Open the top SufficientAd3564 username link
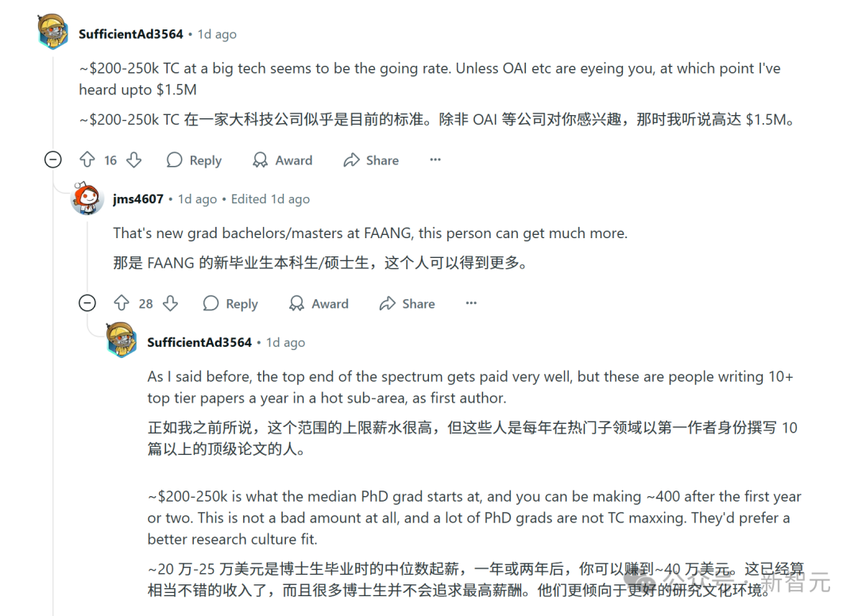858x616 pixels. [x=131, y=34]
